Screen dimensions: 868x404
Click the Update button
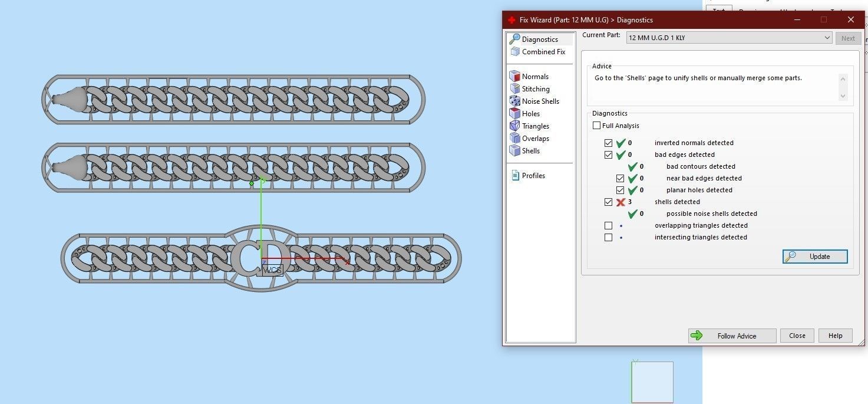(815, 257)
